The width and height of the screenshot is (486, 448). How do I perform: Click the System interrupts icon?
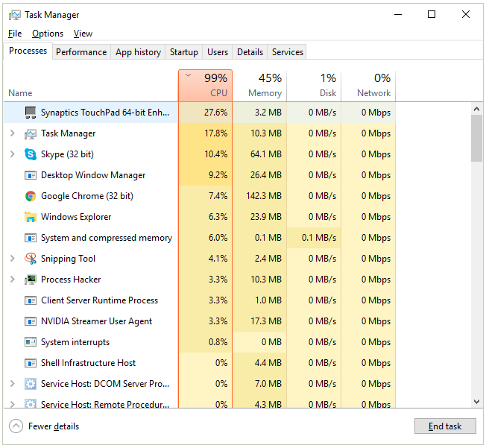pos(31,342)
